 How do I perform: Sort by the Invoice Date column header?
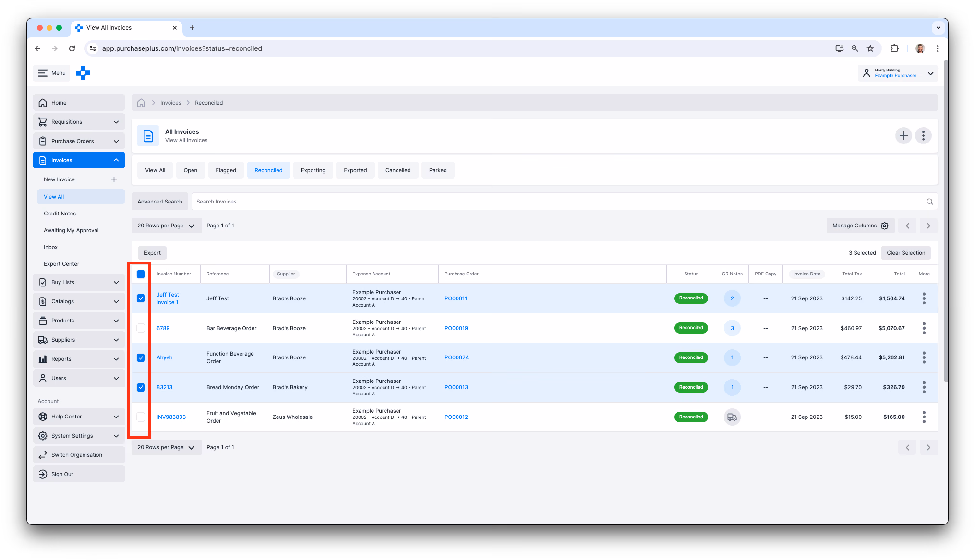(806, 274)
